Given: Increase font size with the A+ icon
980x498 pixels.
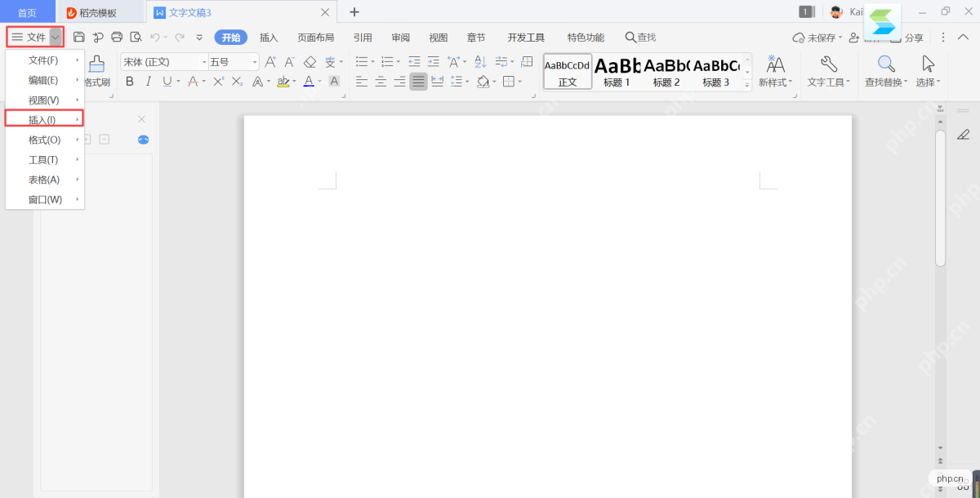Looking at the screenshot, I should 271,61.
